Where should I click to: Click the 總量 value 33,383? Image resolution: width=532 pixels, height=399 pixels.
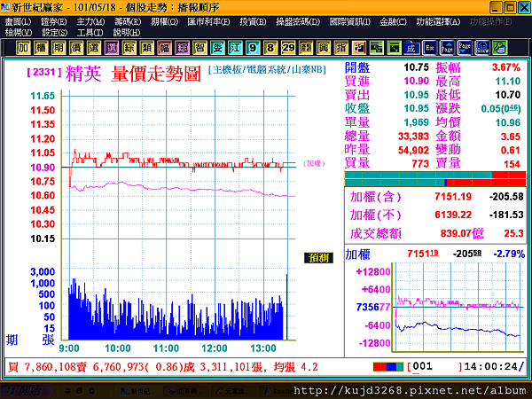(x=413, y=137)
